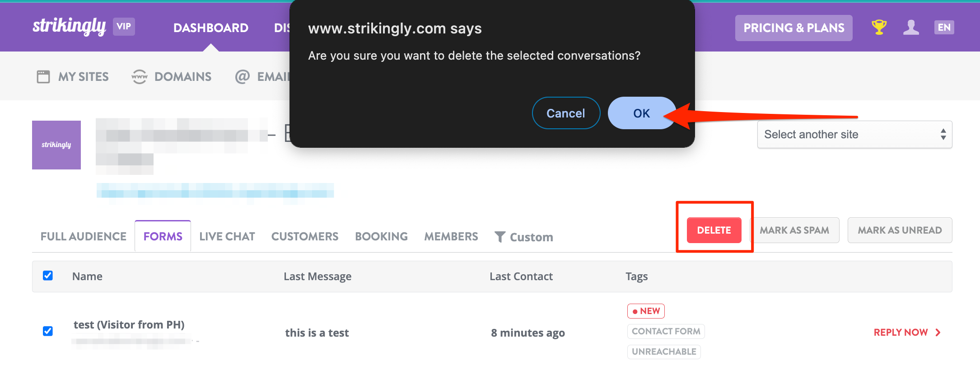Confirm deletion with OK button
Viewport: 980px width, 366px height.
click(642, 113)
